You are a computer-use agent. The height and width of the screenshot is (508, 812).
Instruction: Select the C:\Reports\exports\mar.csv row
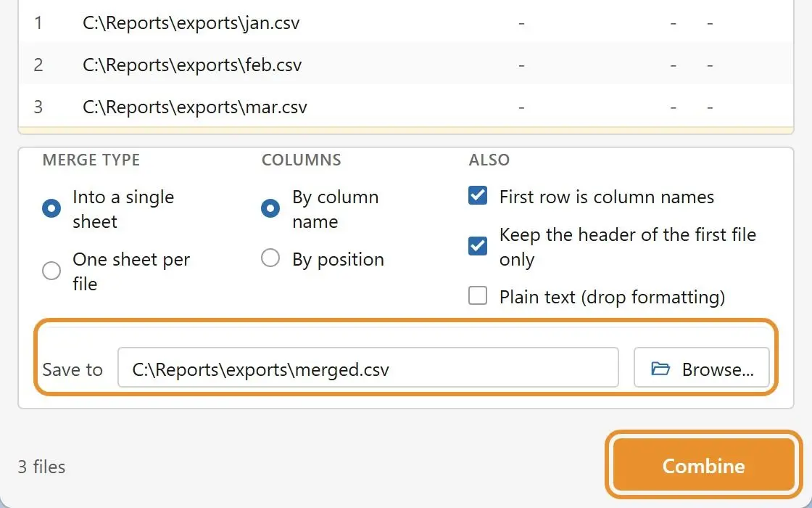click(x=406, y=107)
